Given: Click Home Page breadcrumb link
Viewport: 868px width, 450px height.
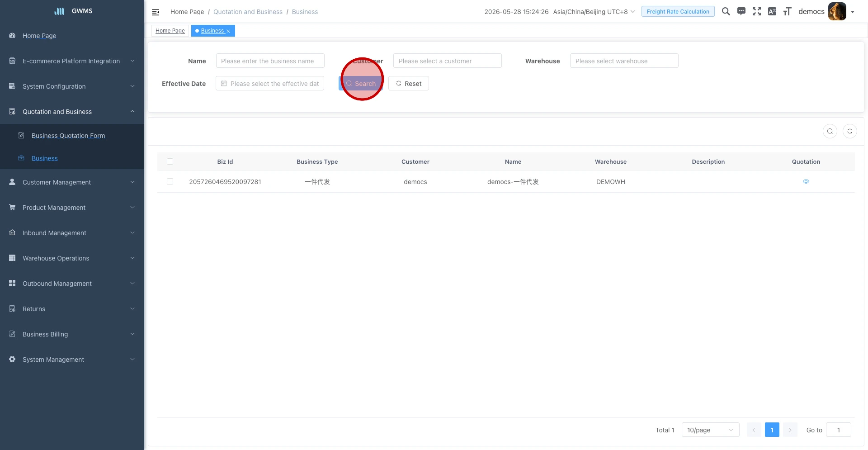Looking at the screenshot, I should [x=187, y=12].
